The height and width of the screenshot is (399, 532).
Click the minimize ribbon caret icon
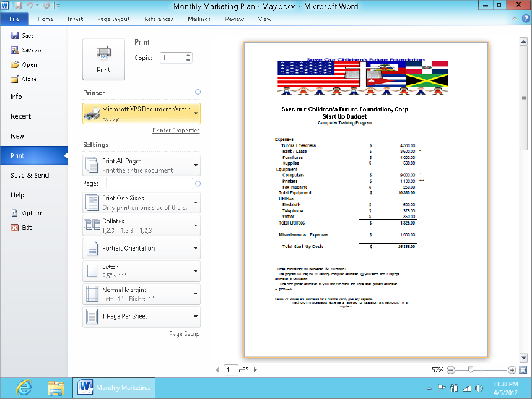pyautogui.click(x=515, y=19)
